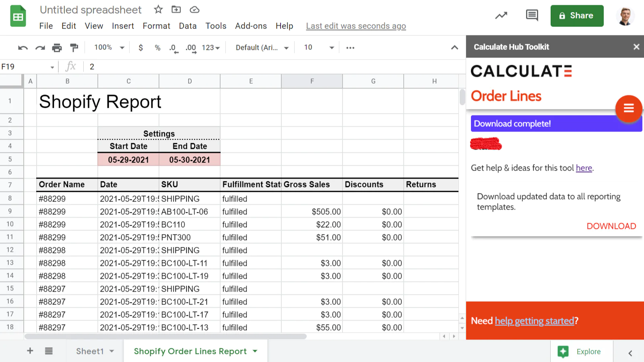Image resolution: width=644 pixels, height=362 pixels.
Task: Open comment history icon
Action: point(532,16)
